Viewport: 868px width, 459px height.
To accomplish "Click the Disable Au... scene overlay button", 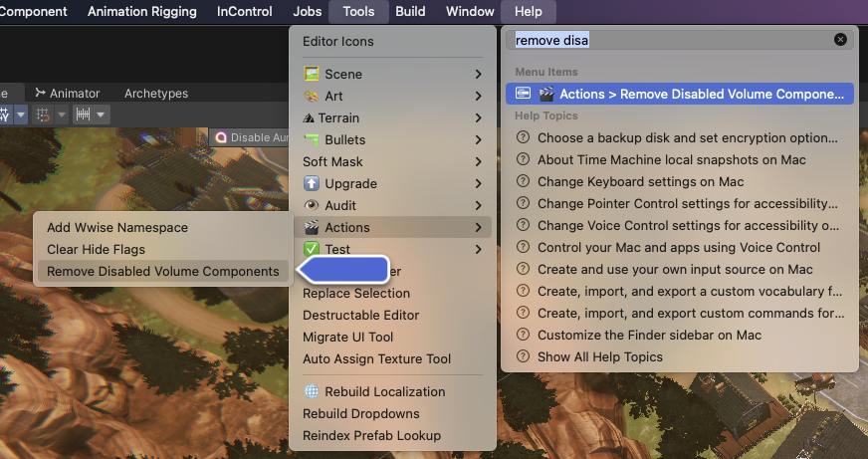I will point(251,137).
